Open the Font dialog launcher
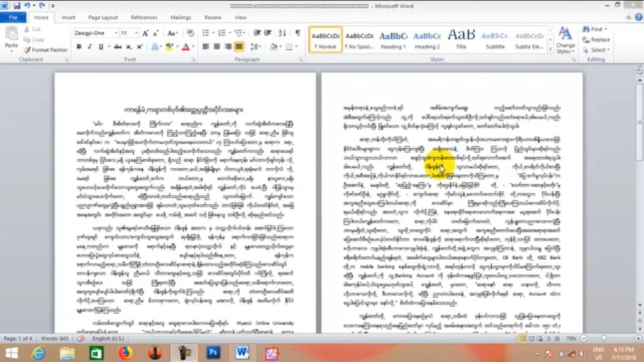This screenshot has height=362, width=644. point(194,60)
